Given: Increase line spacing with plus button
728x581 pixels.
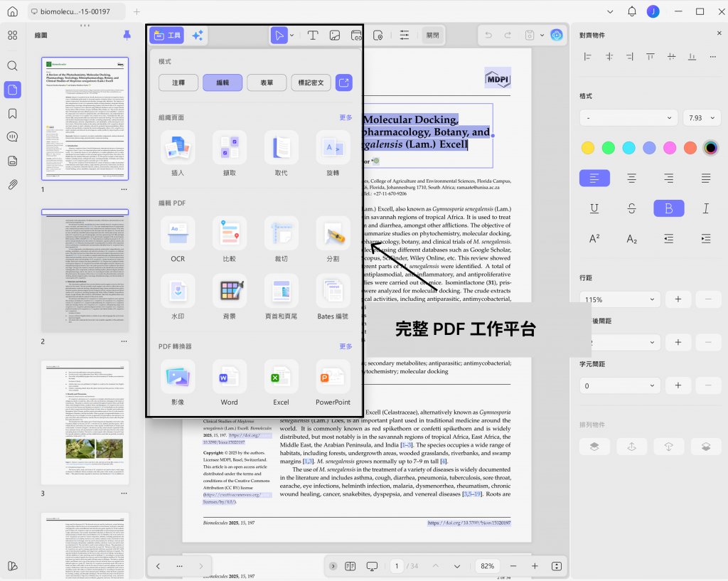Looking at the screenshot, I should pyautogui.click(x=678, y=299).
